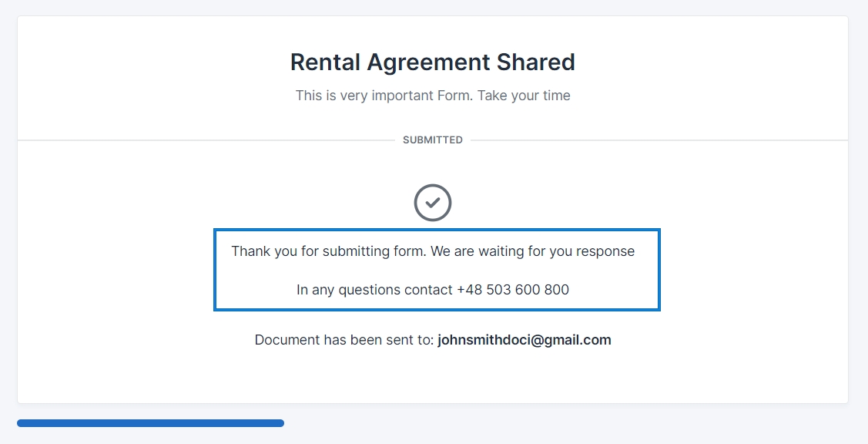Viewport: 868px width, 444px height.
Task: Click the SUBMITTED status label
Action: pyautogui.click(x=433, y=140)
